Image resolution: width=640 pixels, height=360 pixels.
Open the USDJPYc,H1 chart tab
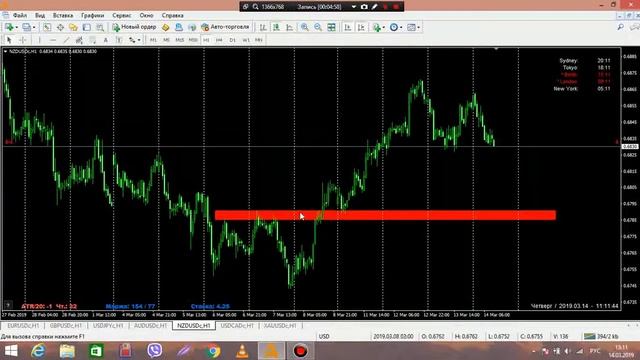click(x=108, y=326)
